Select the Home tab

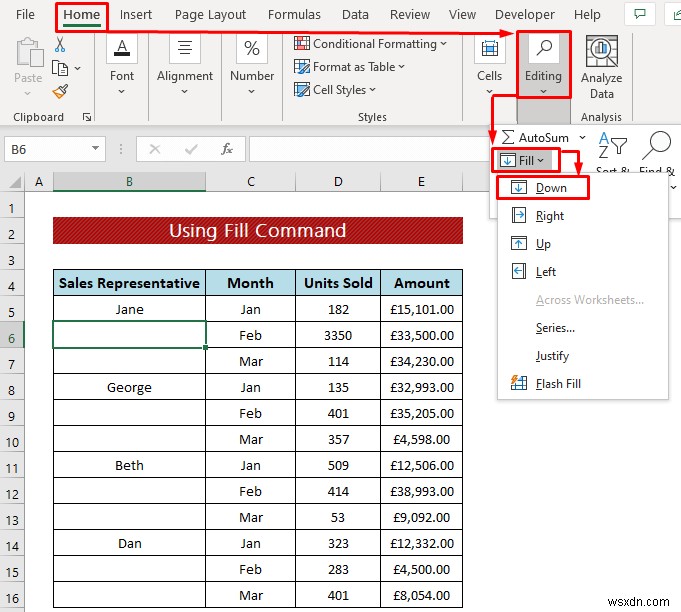pyautogui.click(x=82, y=15)
